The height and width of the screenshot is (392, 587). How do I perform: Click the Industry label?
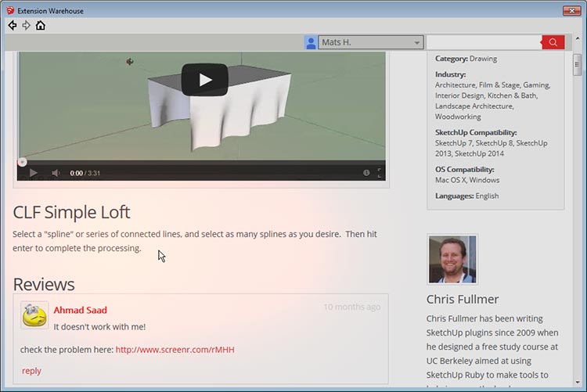pyautogui.click(x=450, y=74)
